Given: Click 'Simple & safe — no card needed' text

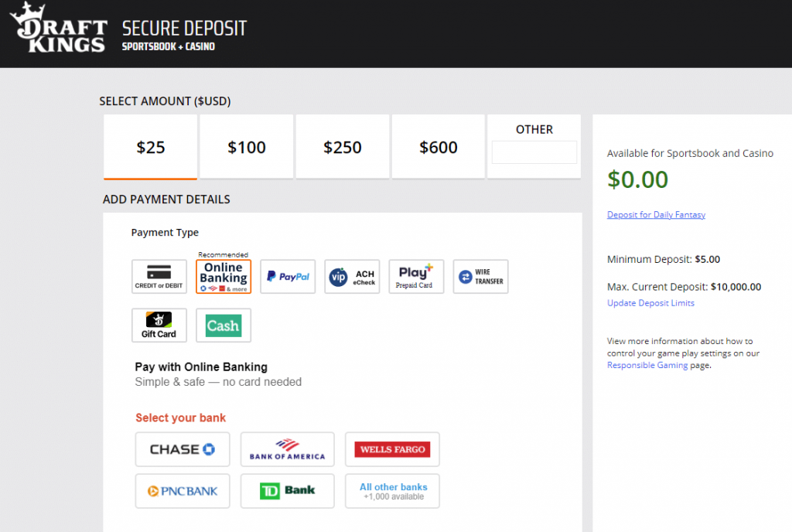Looking at the screenshot, I should point(218,382).
